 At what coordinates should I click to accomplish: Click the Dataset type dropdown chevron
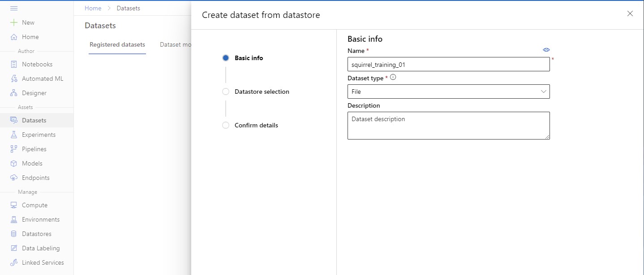544,92
